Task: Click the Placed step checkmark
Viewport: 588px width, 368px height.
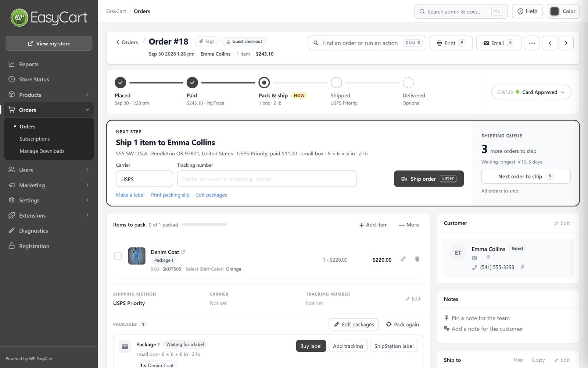Action: 120,82
